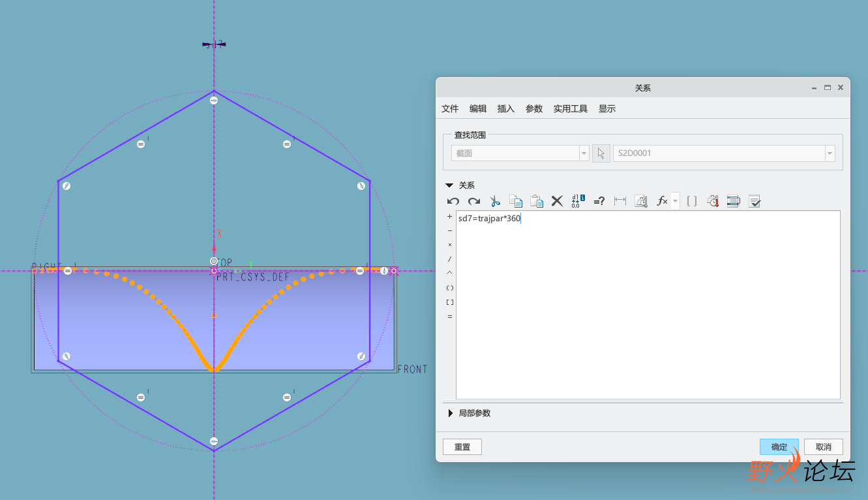The height and width of the screenshot is (500, 868).
Task: Paste text into relations editor
Action: coord(537,202)
